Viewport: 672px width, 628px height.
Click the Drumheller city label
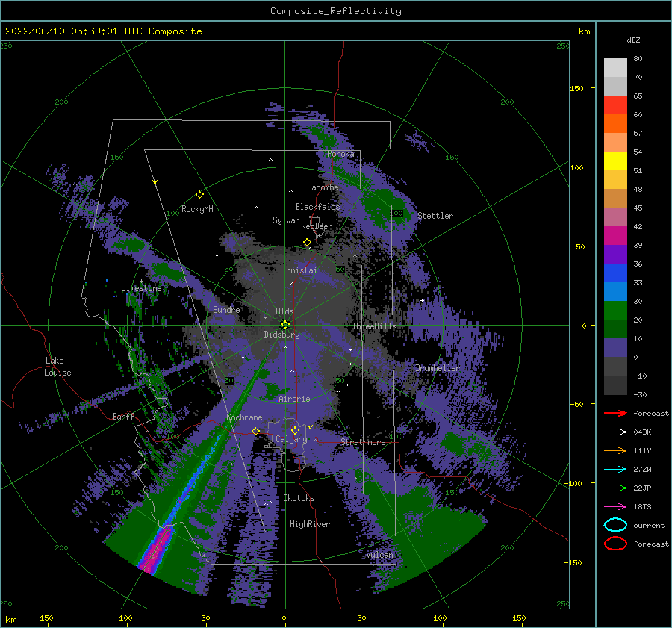(x=437, y=368)
